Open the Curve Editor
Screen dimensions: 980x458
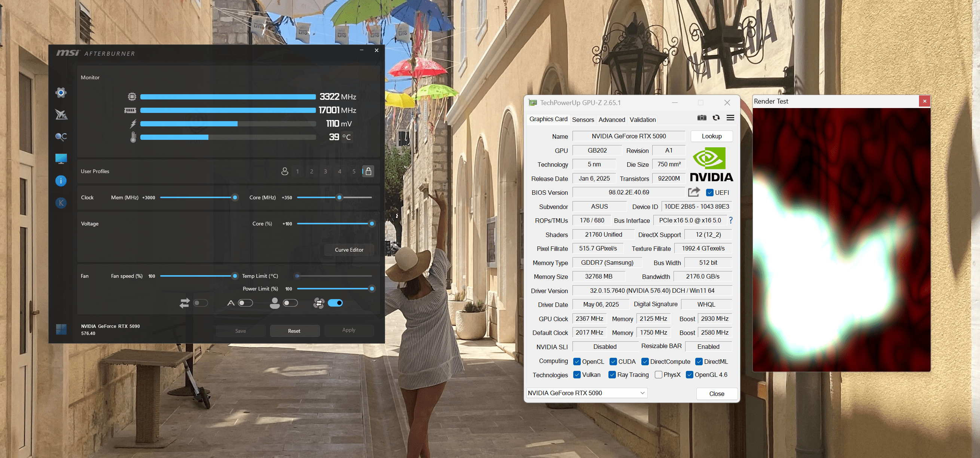(x=349, y=250)
